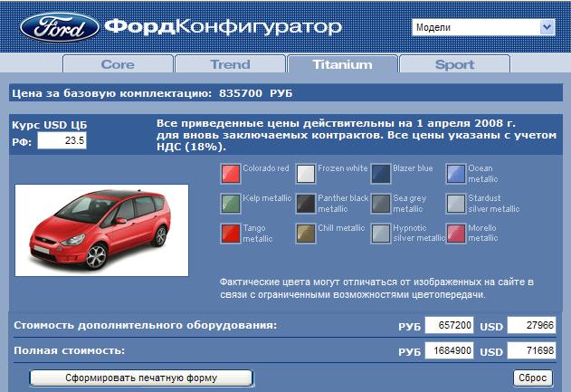The height and width of the screenshot is (392, 571).
Task: Switch to the Trend tab
Action: tap(230, 64)
